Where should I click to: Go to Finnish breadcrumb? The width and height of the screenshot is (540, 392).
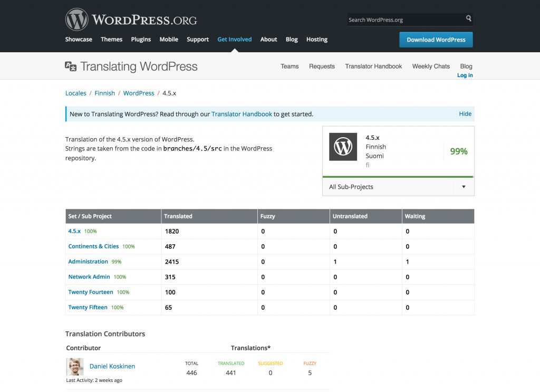(105, 93)
